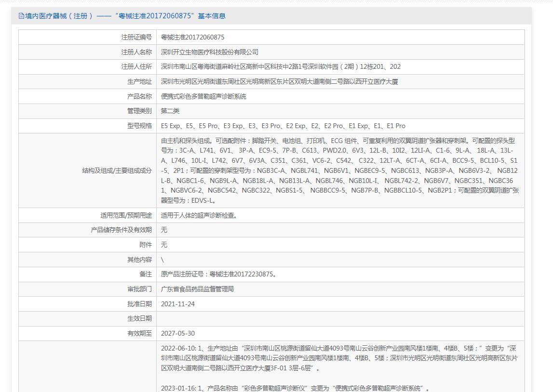Click the 产品储存条件及有效期 label
This screenshot has height=392, width=553.
121,230
